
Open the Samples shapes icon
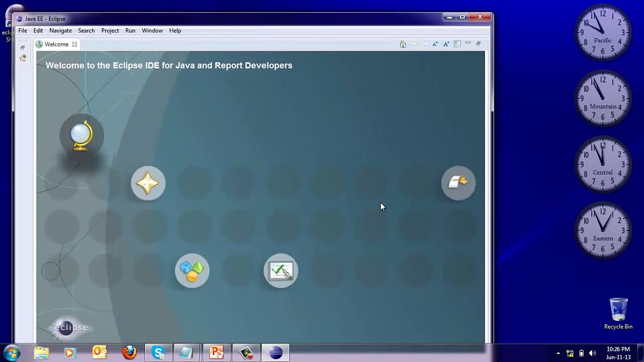pyautogui.click(x=192, y=271)
